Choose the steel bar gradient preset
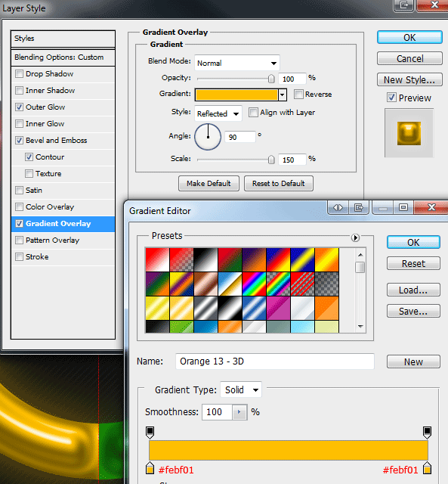This screenshot has width=448, height=484. [205, 308]
